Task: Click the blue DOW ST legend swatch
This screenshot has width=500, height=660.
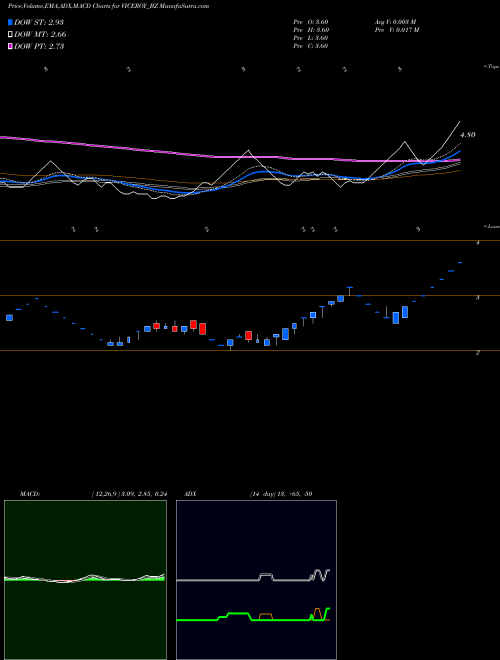Action: pos(11,22)
